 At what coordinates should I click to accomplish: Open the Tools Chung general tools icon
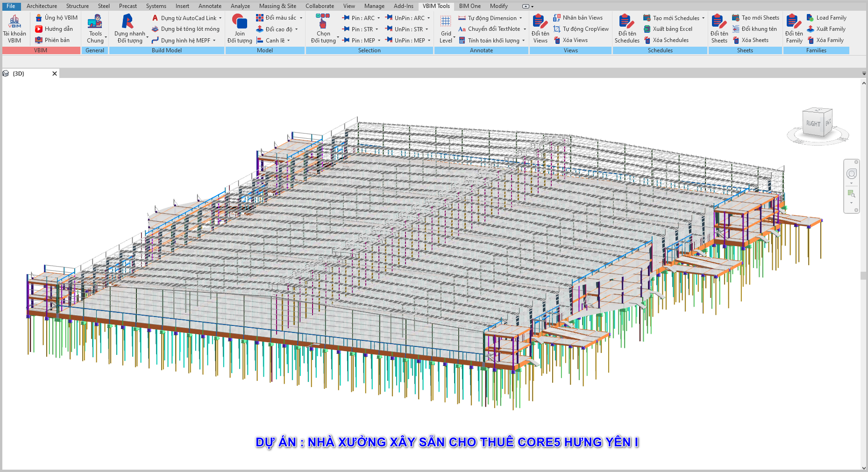click(95, 21)
